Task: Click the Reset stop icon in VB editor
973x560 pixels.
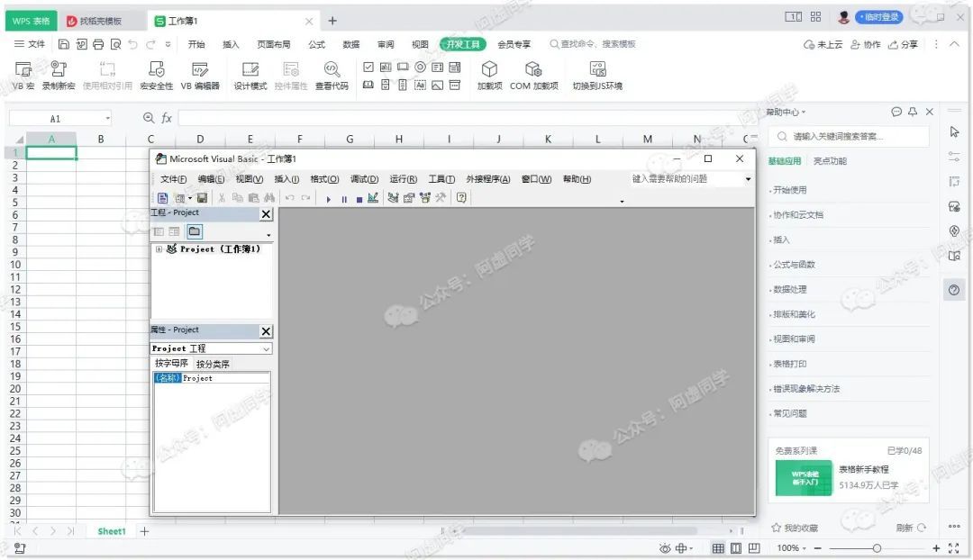Action: [x=359, y=199]
